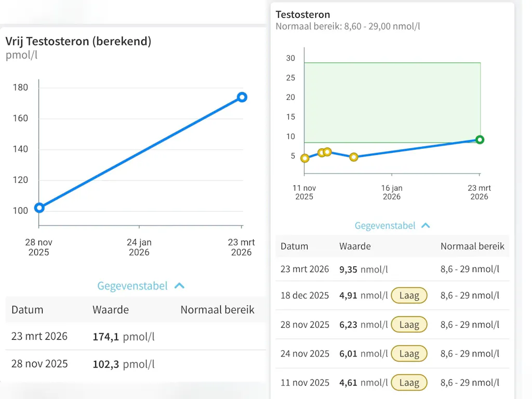Image resolution: width=532 pixels, height=399 pixels.
Task: Click the Laag badge for 28 nov 2025
Action: coord(409,325)
